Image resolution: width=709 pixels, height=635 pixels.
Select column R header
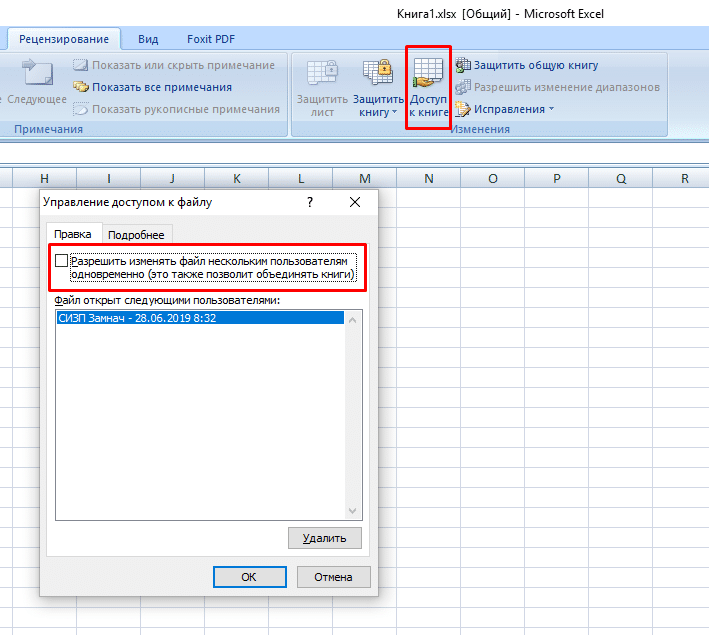(681, 178)
